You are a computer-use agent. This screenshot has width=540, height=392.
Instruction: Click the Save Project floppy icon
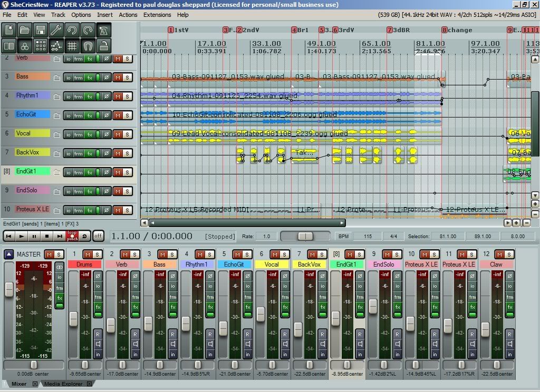tap(41, 30)
